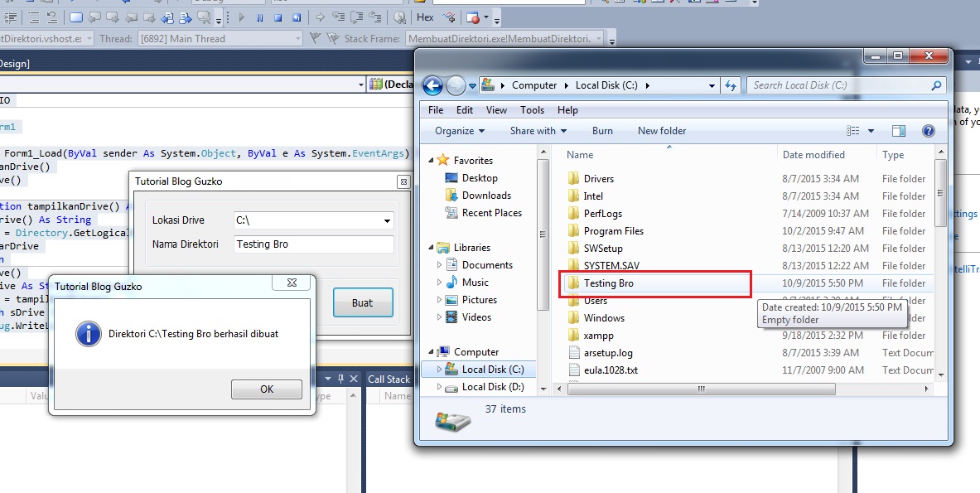The image size is (980, 493).
Task: Open the Lokasi Drive combo box
Action: [314, 220]
